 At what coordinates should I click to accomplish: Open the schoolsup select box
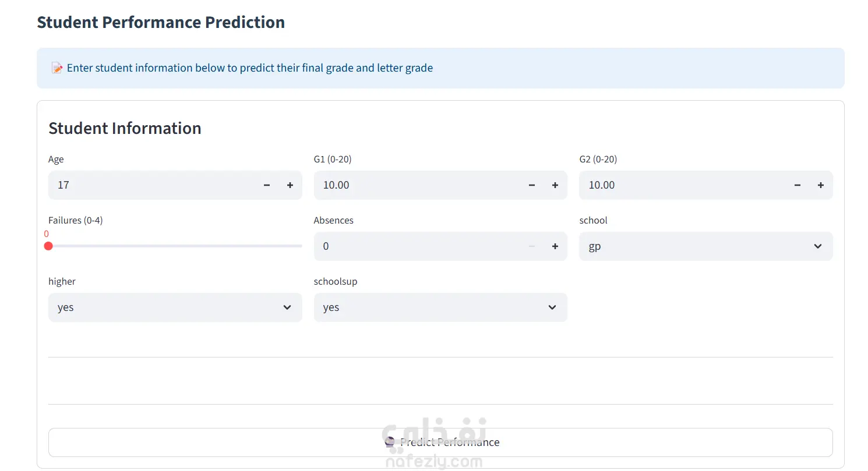click(x=440, y=307)
